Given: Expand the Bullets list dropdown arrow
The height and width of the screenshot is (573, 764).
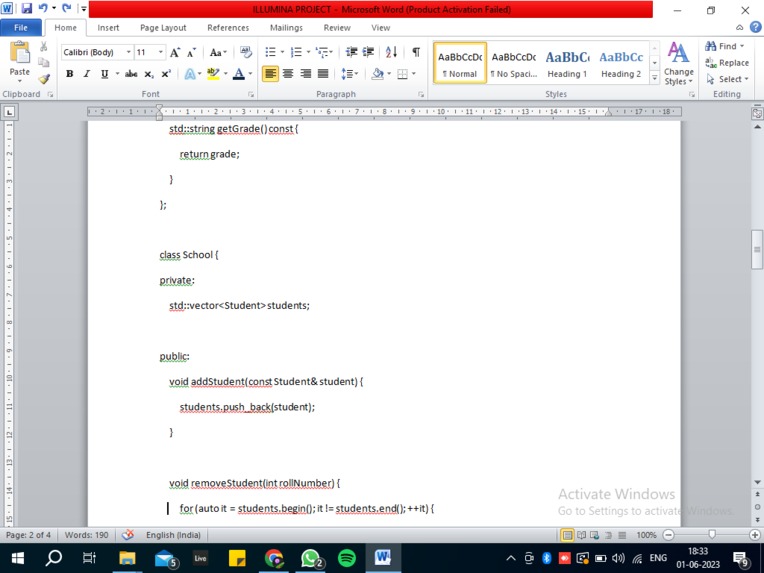Looking at the screenshot, I should (282, 52).
